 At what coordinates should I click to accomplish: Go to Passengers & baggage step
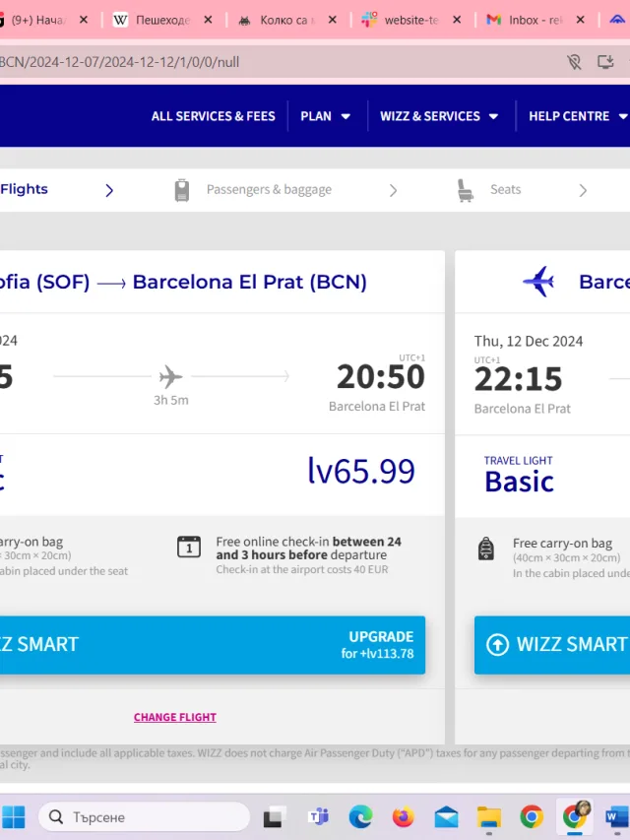tap(269, 190)
